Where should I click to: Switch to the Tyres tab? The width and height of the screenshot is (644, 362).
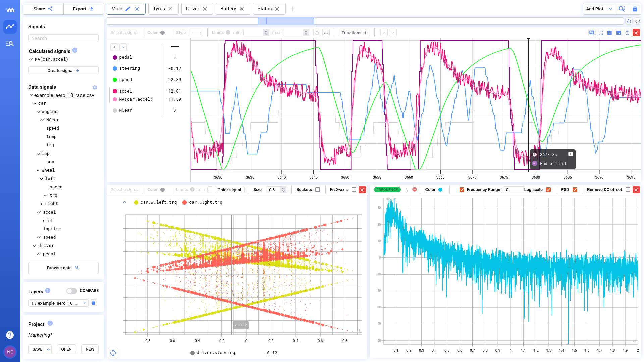159,9
